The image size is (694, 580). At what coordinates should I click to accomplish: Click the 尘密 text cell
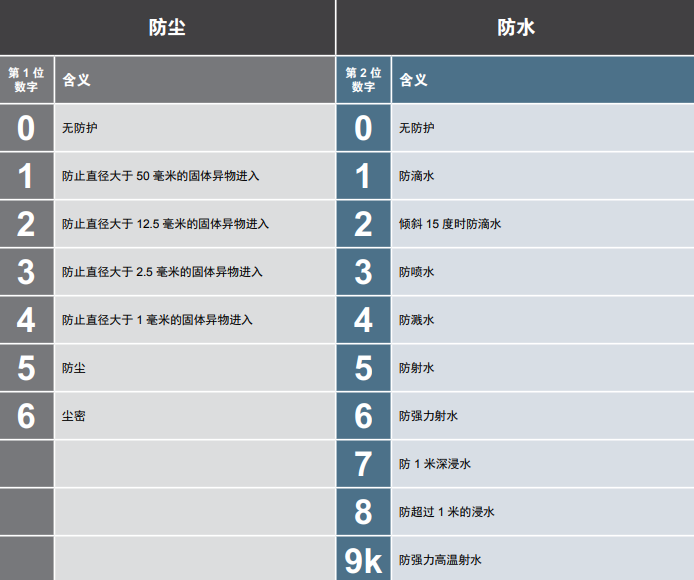click(x=73, y=416)
